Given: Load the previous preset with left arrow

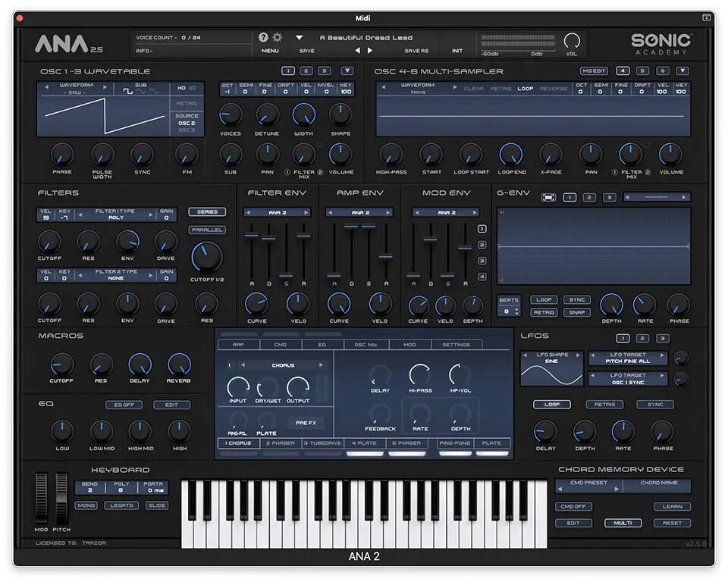Looking at the screenshot, I should click(x=357, y=51).
